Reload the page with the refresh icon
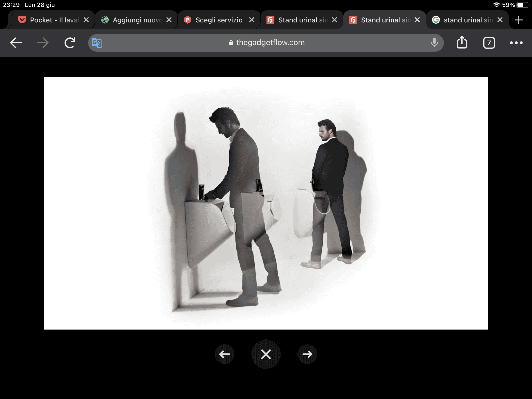This screenshot has height=399, width=532. [70, 43]
